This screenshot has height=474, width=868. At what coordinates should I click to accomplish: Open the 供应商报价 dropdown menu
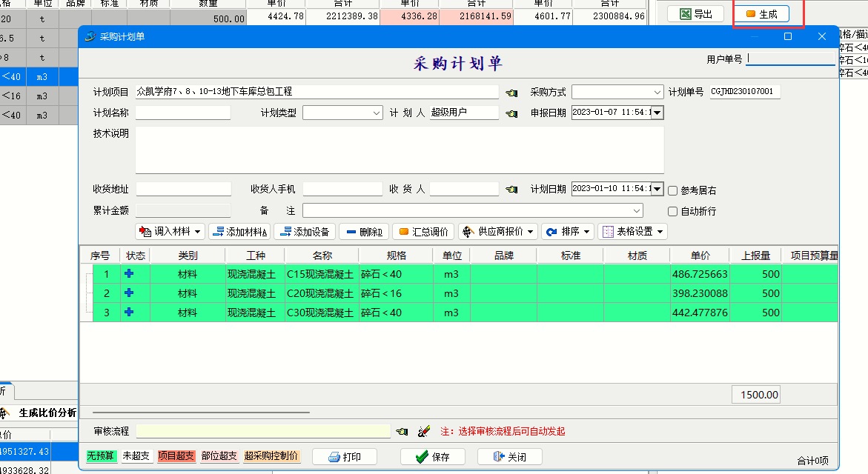point(497,232)
